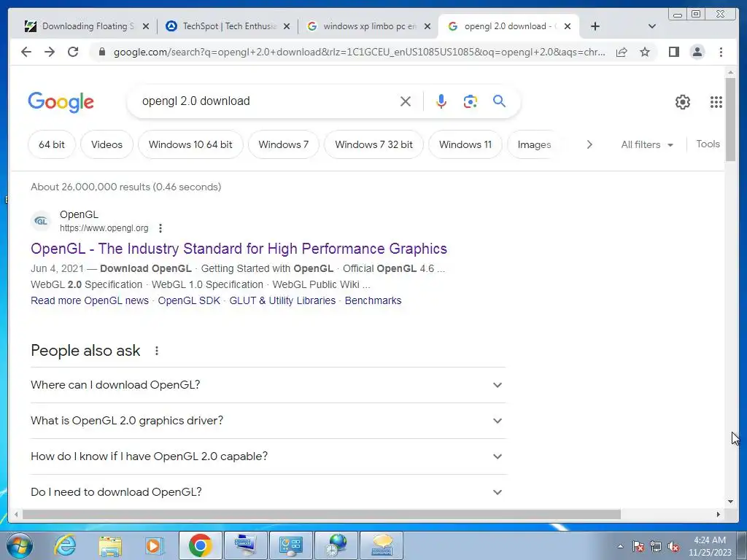Open GLUT & Utility Libraries link
This screenshot has height=560, width=747.
coord(282,300)
